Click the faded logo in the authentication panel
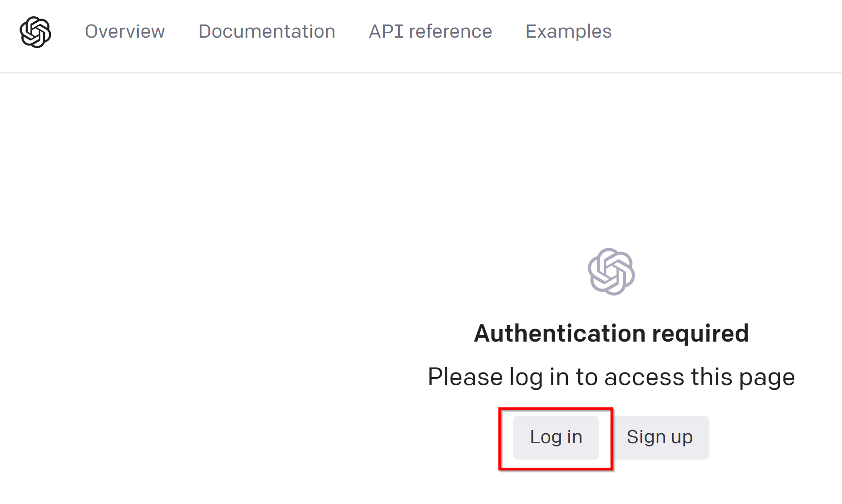Viewport: 842px width, 504px height. pyautogui.click(x=611, y=272)
